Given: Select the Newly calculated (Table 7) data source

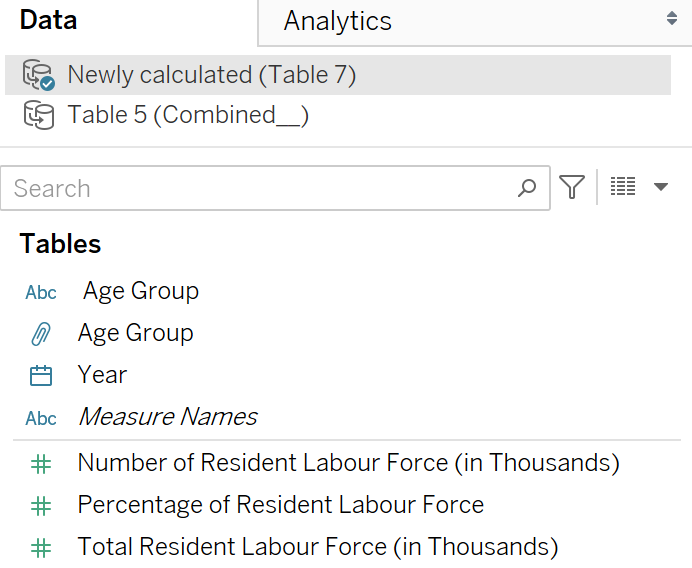Looking at the screenshot, I should [x=211, y=75].
